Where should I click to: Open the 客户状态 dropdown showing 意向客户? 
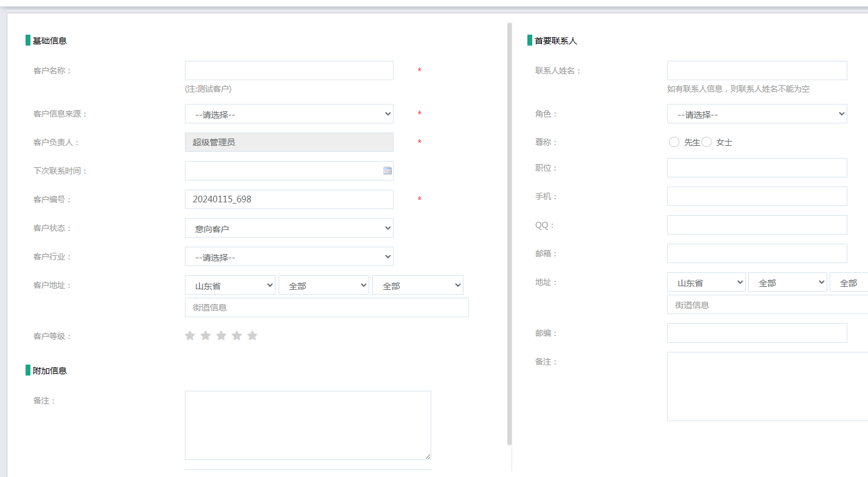pos(289,228)
